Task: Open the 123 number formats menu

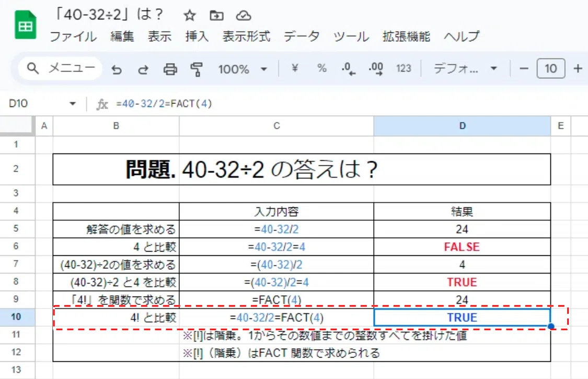Action: (x=403, y=68)
